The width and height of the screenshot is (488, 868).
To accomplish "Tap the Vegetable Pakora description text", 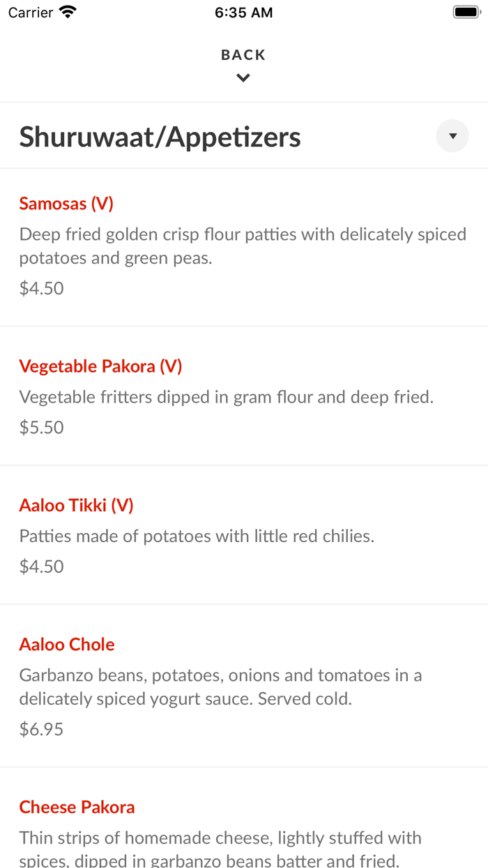I will point(226,397).
